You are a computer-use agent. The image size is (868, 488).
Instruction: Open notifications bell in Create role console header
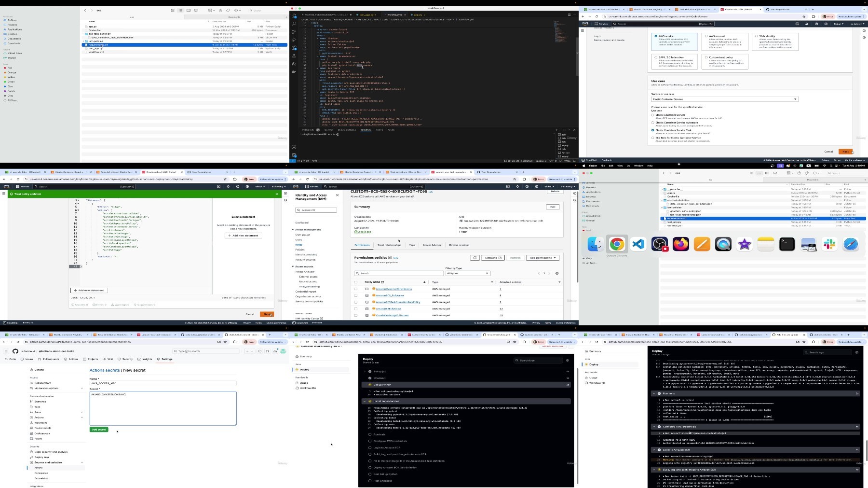[807, 24]
